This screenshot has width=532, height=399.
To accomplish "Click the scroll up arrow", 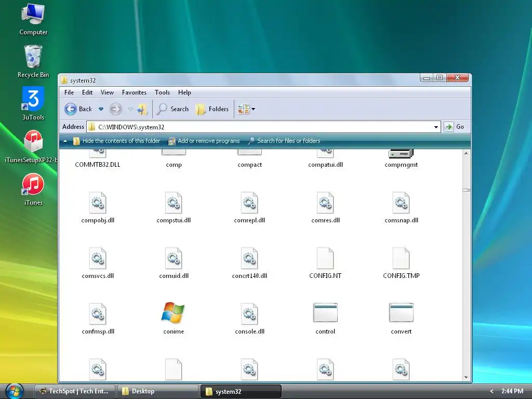I will click(466, 153).
